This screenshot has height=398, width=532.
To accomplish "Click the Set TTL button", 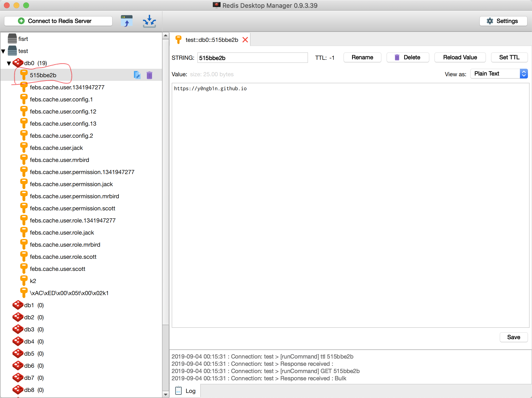I will pos(509,57).
